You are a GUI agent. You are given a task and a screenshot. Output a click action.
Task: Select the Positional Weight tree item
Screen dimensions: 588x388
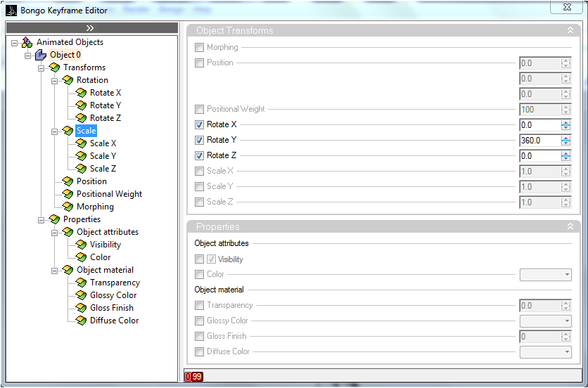(x=109, y=194)
